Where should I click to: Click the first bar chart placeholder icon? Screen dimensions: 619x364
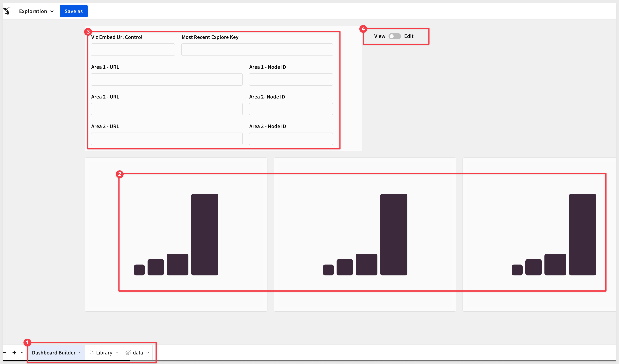click(x=176, y=234)
